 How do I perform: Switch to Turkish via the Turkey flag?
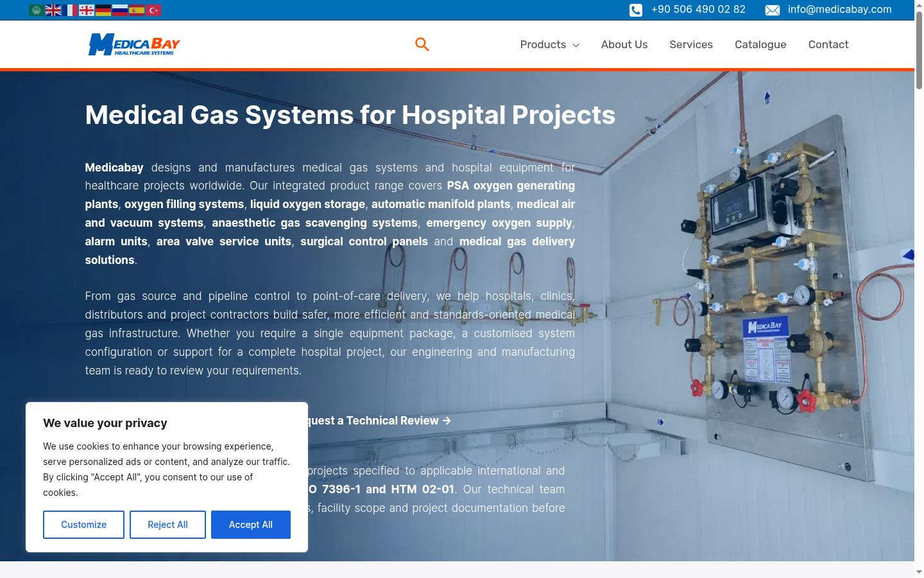153,10
